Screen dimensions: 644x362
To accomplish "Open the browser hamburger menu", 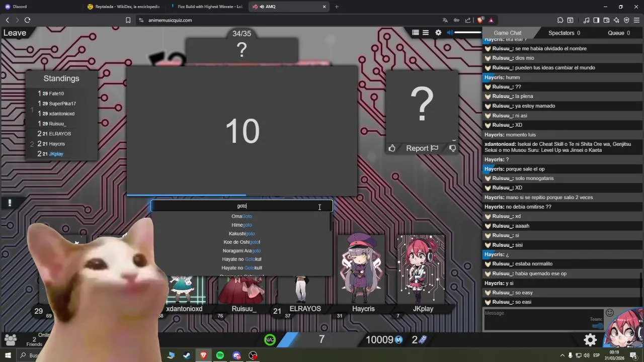I will [636, 20].
